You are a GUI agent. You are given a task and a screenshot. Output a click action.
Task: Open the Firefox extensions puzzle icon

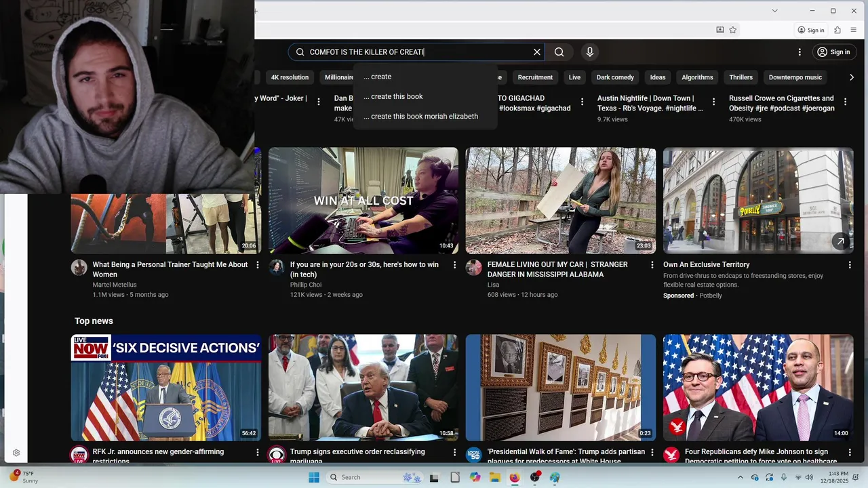click(x=837, y=30)
